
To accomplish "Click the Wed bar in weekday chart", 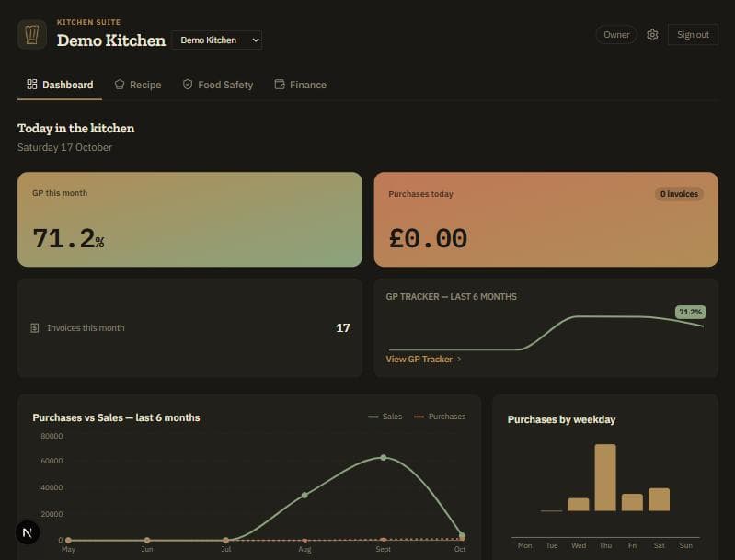I will point(579,504).
